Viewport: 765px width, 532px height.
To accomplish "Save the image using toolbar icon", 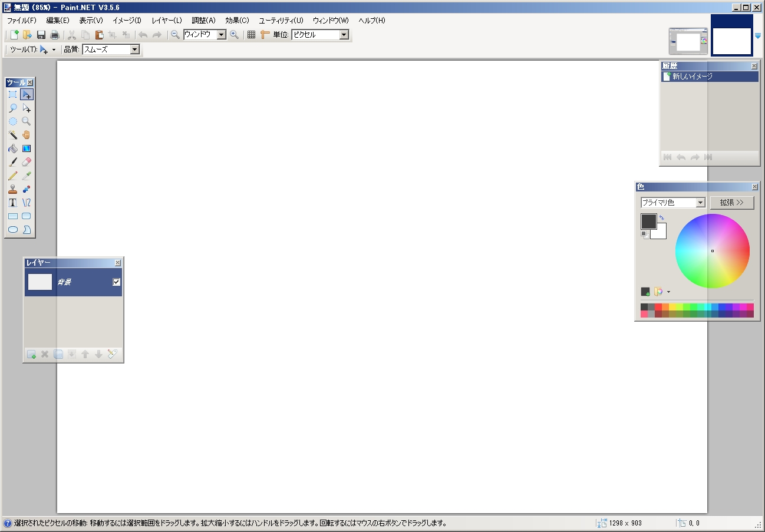I will coord(41,35).
